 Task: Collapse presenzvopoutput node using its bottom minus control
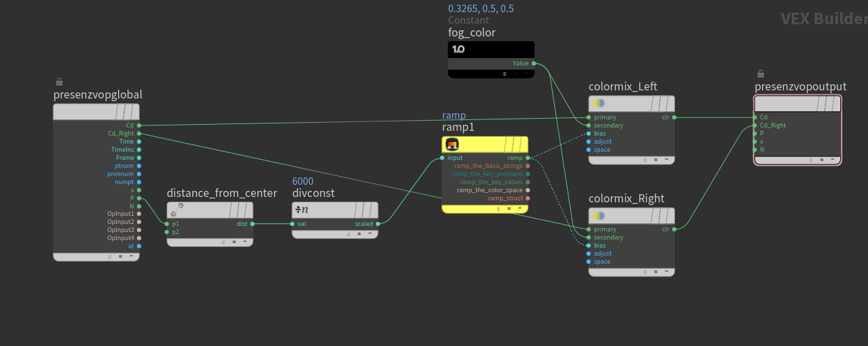[833, 160]
